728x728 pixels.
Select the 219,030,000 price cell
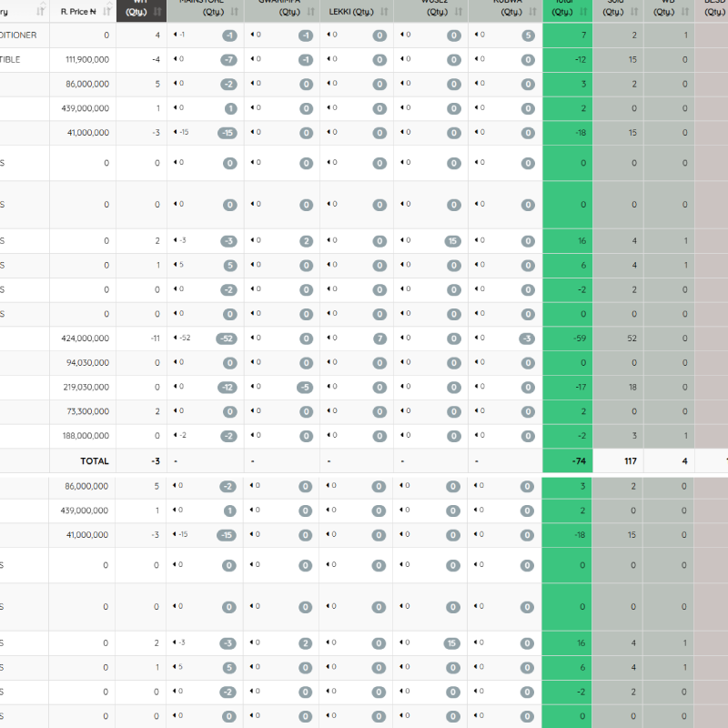83,387
